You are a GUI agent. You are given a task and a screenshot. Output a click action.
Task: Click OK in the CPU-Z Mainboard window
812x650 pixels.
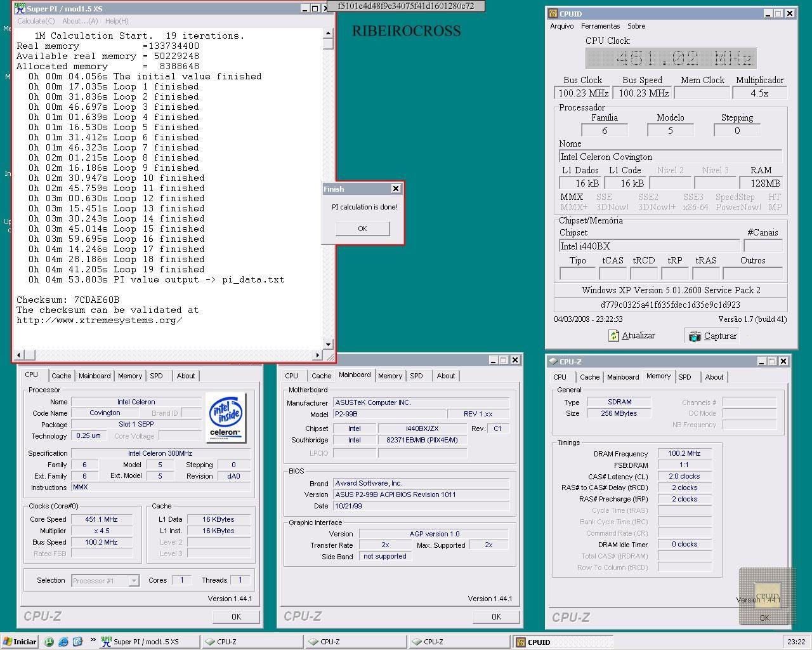[496, 616]
